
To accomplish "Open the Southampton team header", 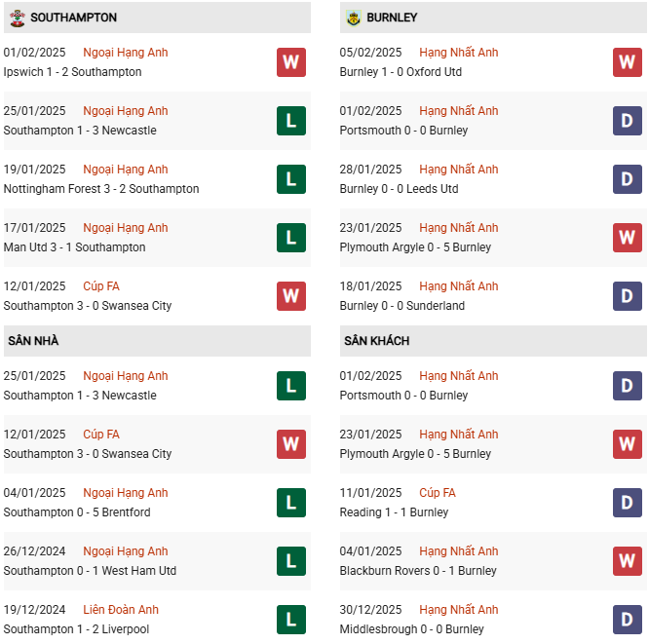I will [x=74, y=18].
